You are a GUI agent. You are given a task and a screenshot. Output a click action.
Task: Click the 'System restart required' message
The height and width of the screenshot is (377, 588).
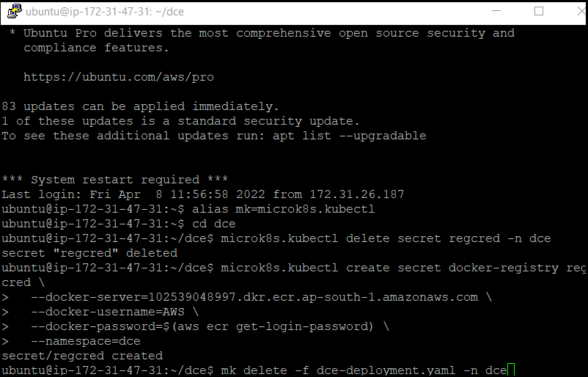point(115,180)
